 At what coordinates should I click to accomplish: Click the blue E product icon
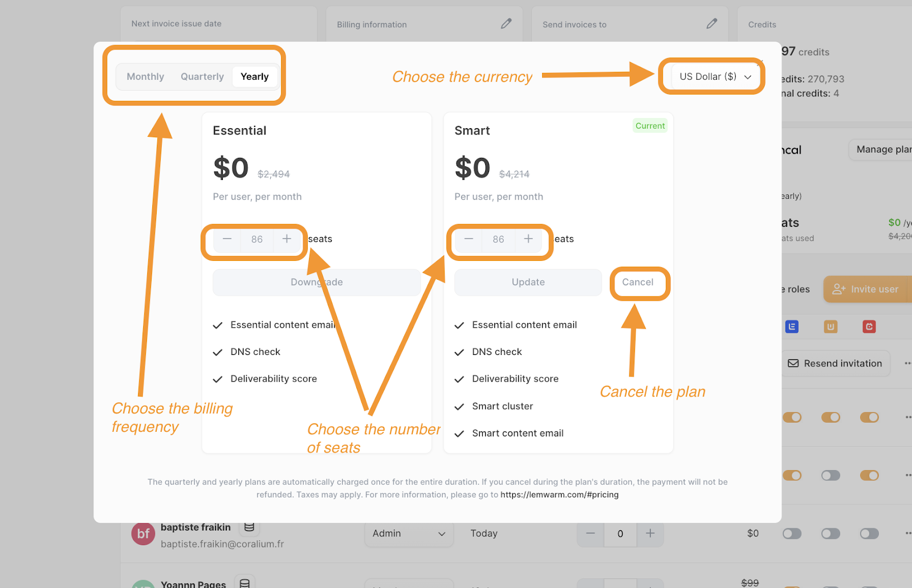(x=792, y=326)
